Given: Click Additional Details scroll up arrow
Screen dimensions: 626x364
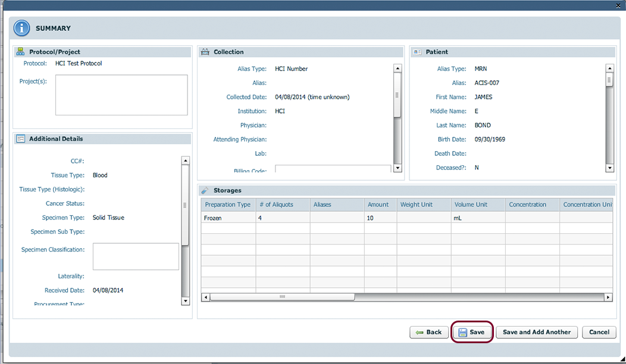Looking at the screenshot, I should (x=185, y=161).
